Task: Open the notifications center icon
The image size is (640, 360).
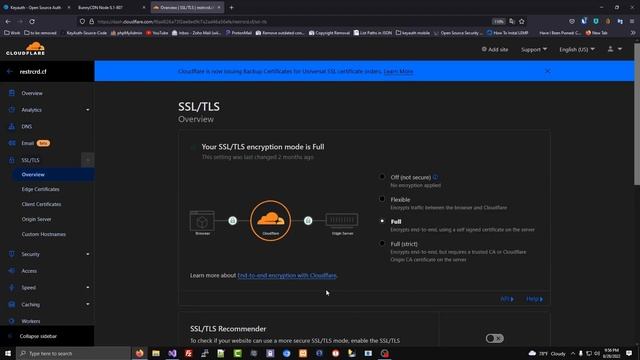Action: (x=629, y=353)
